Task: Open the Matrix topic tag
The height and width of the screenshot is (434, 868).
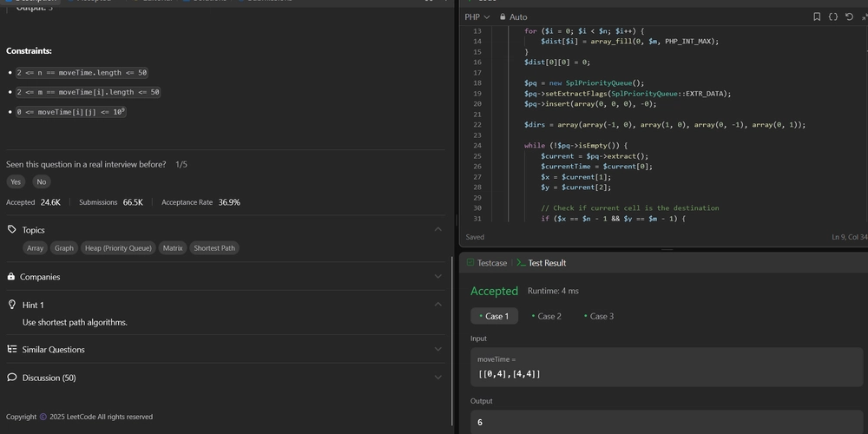Action: pyautogui.click(x=173, y=248)
